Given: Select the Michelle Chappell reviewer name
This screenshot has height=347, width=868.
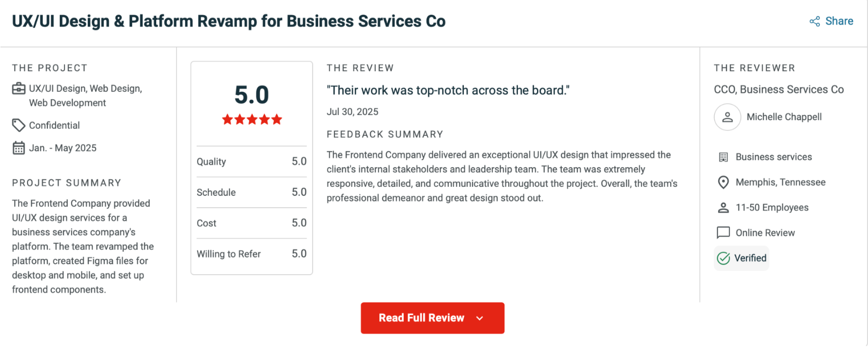Looking at the screenshot, I should (x=784, y=117).
